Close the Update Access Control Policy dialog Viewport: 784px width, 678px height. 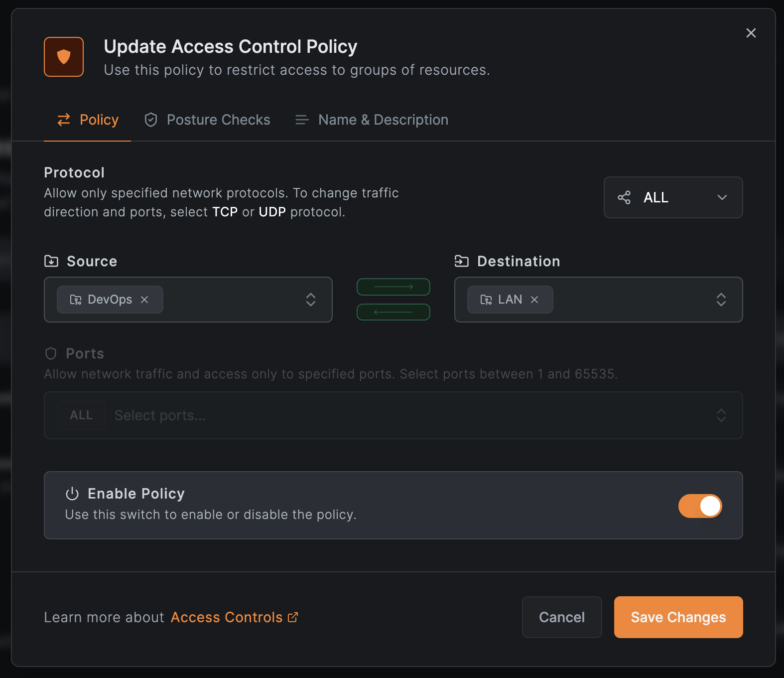point(751,33)
